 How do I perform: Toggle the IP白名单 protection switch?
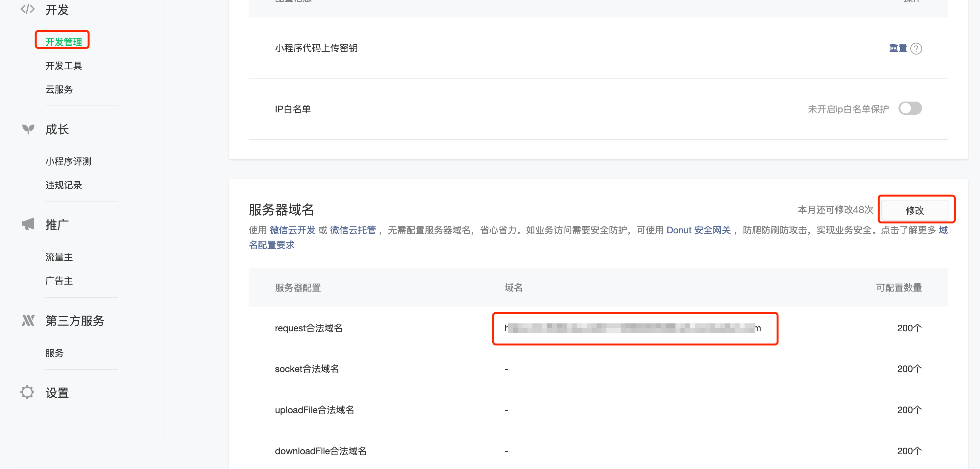[x=910, y=109]
